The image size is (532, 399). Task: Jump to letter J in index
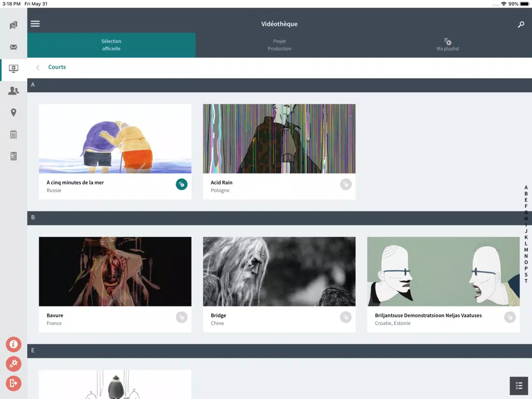[x=526, y=231]
